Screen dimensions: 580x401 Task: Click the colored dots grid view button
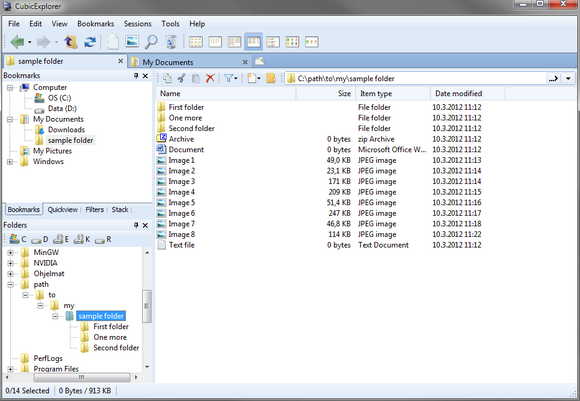pos(292,42)
